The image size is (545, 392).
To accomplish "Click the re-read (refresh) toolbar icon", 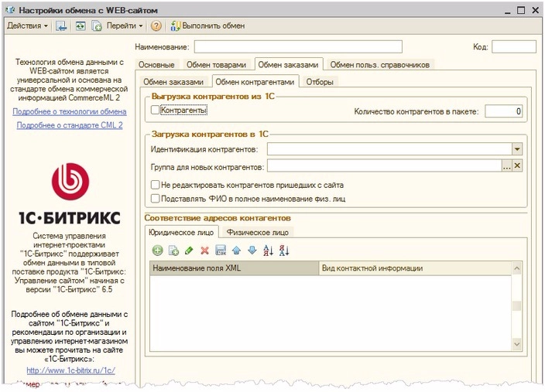I will point(81,26).
